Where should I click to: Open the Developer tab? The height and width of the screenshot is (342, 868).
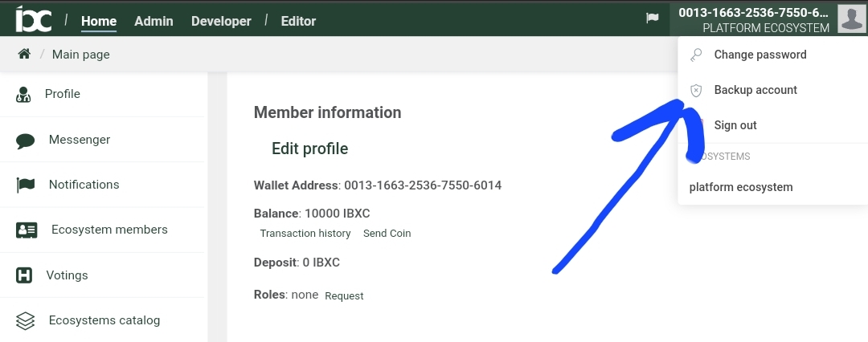222,21
